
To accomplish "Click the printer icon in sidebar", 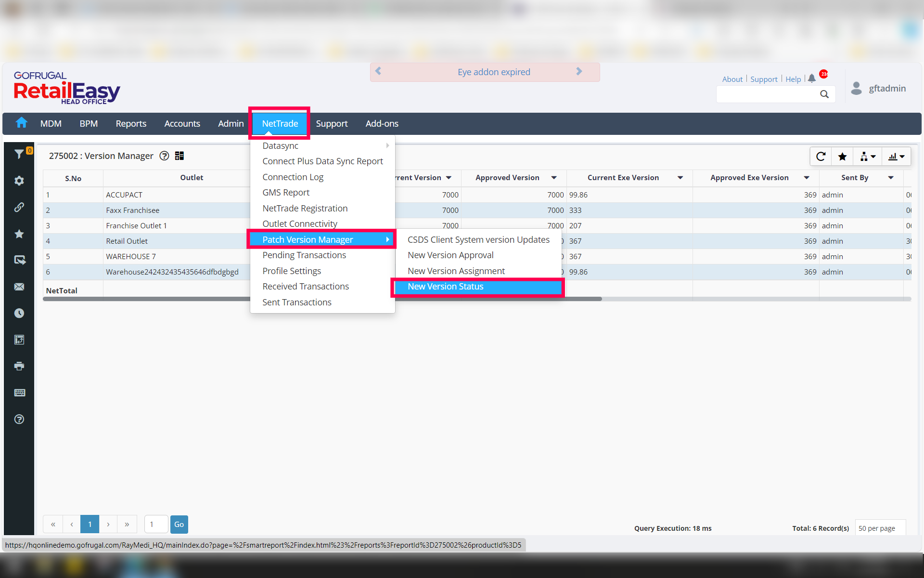I will (19, 366).
